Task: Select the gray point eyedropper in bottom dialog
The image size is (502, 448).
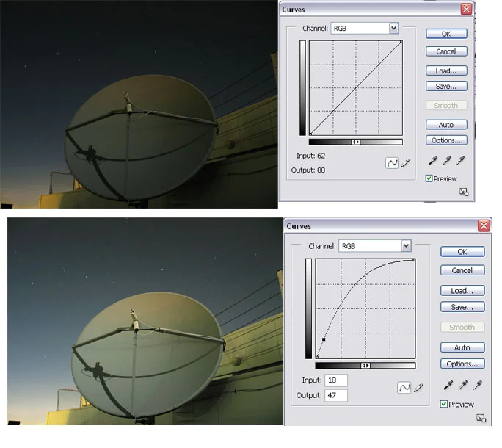Action: tap(462, 385)
